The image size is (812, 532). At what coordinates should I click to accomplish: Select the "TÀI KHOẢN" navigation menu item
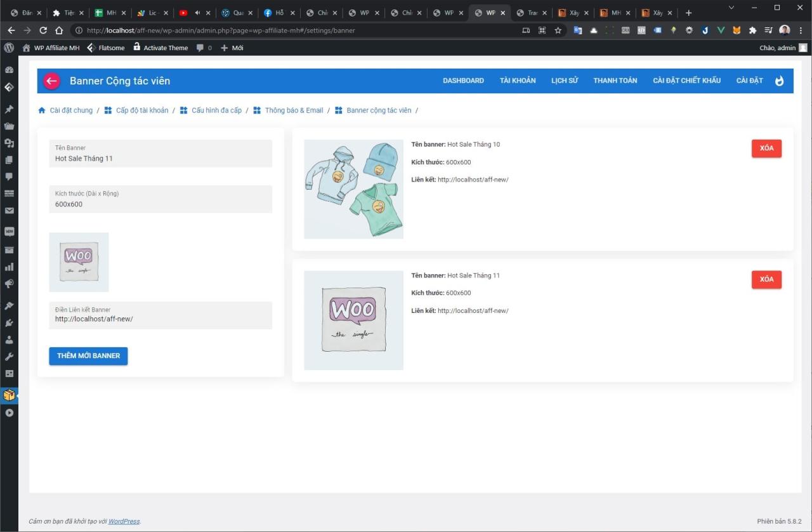(x=518, y=81)
